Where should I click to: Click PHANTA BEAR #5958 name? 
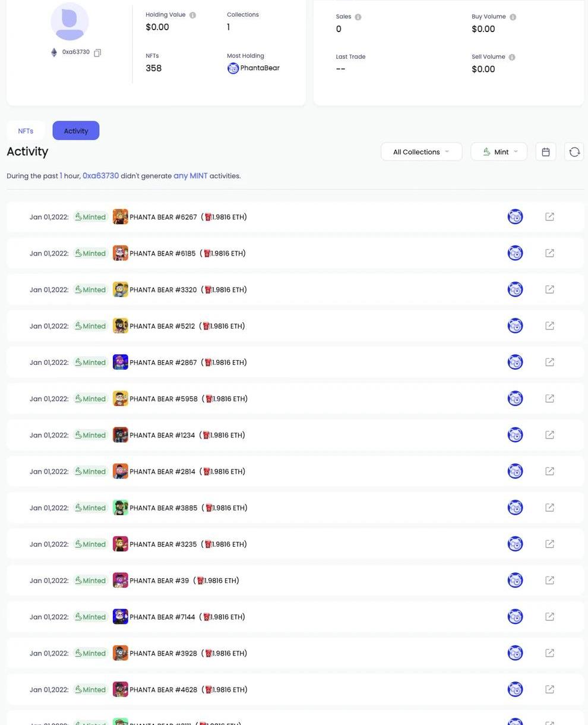pyautogui.click(x=163, y=399)
